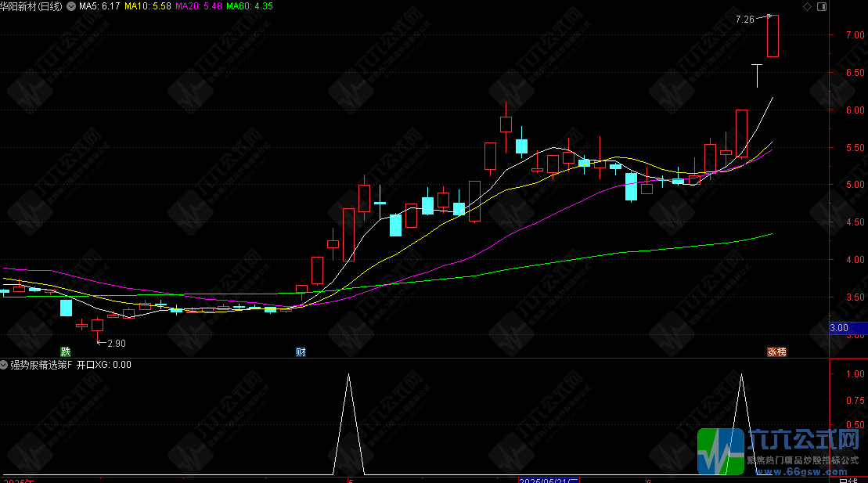Image resolution: width=868 pixels, height=483 pixels.
Task: Click the 7.26 high price label
Action: pos(744,19)
